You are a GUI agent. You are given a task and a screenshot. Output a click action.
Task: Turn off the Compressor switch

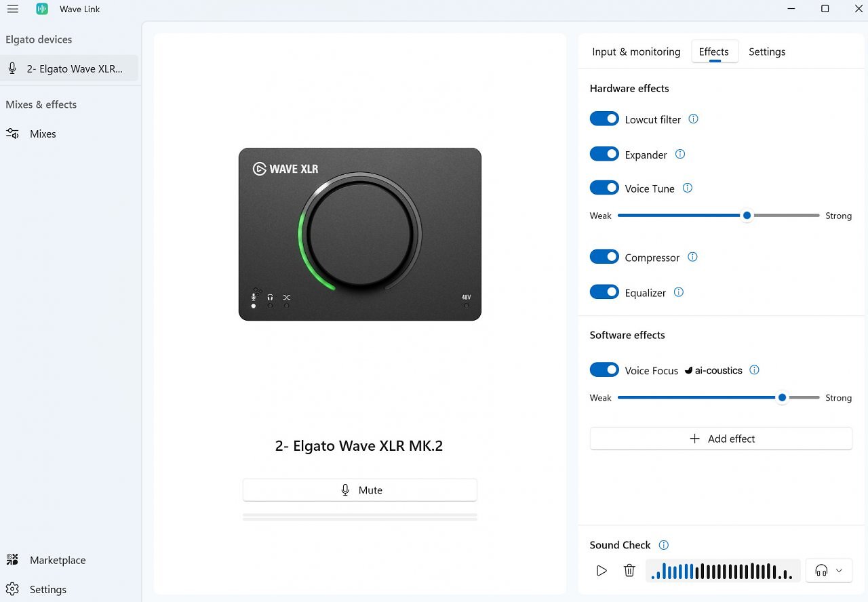pyautogui.click(x=604, y=257)
